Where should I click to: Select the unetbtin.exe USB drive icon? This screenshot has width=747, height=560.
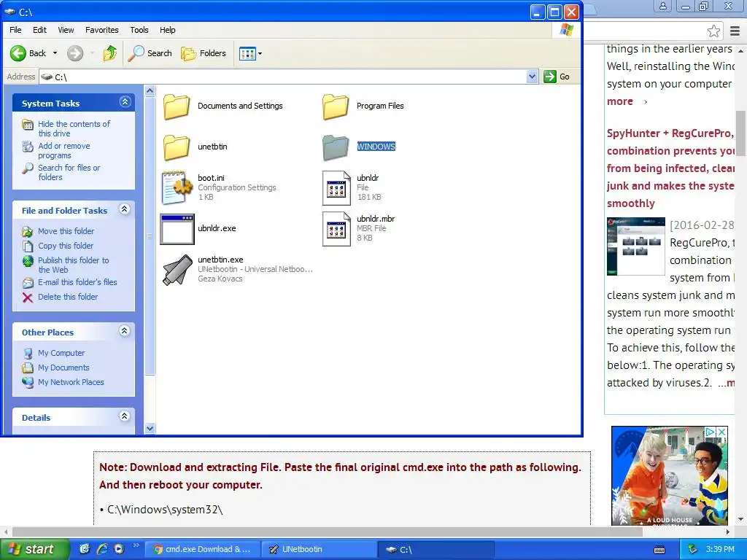[177, 270]
